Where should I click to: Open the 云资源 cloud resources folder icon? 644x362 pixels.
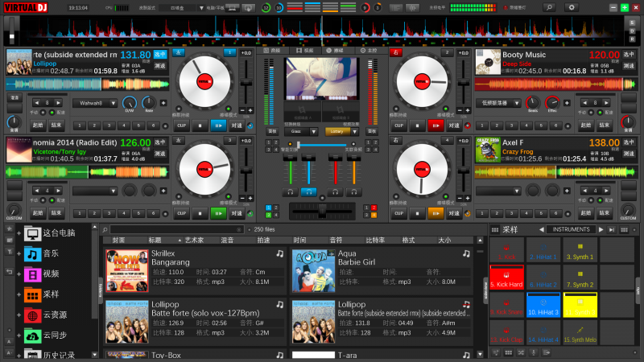tap(32, 315)
